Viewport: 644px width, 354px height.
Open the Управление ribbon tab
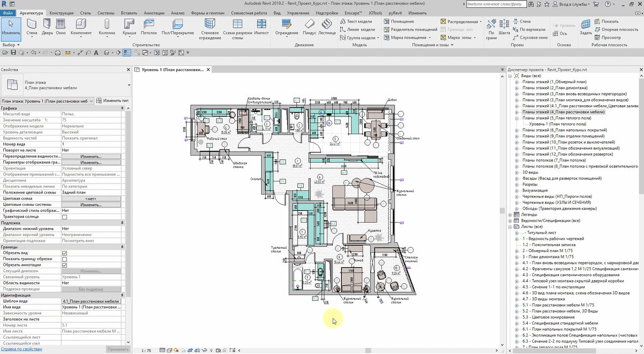(298, 12)
